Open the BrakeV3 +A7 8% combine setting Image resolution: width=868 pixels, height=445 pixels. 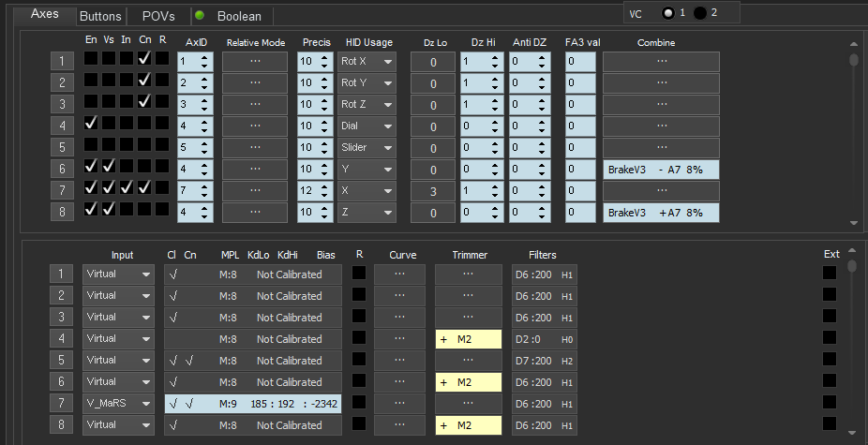[x=661, y=213]
